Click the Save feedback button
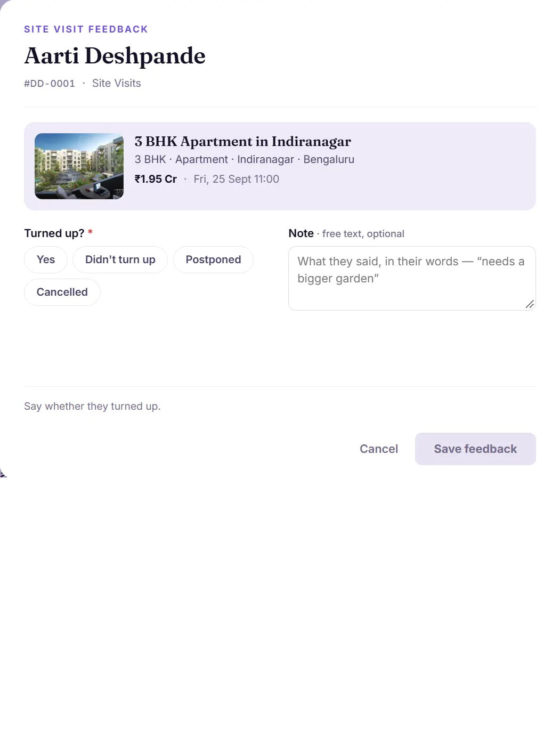Screen dimensions: 560x739 tap(475, 449)
